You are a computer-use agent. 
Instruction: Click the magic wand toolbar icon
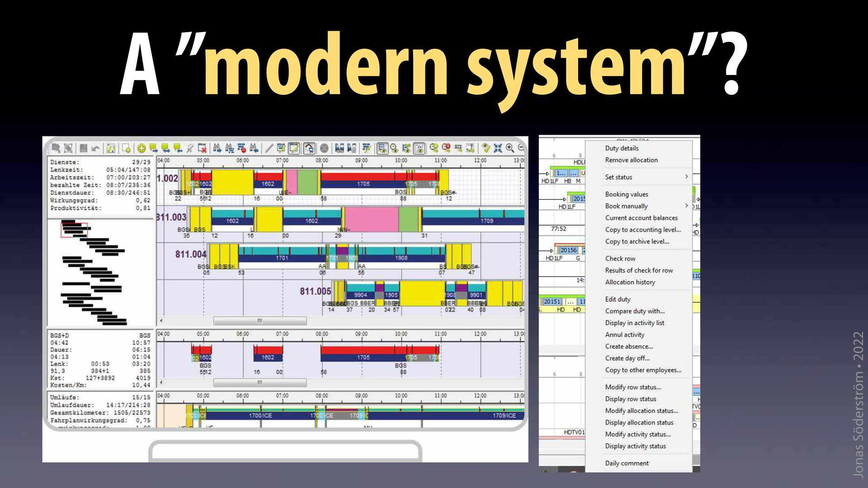(190, 148)
